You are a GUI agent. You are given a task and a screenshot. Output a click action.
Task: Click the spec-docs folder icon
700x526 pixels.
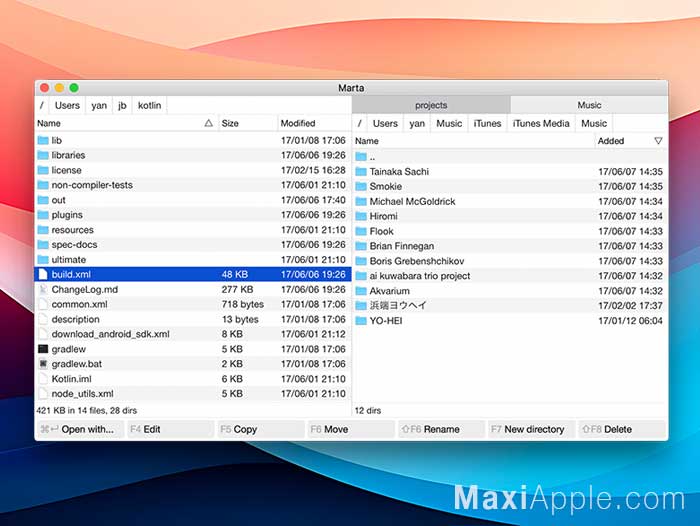point(43,245)
